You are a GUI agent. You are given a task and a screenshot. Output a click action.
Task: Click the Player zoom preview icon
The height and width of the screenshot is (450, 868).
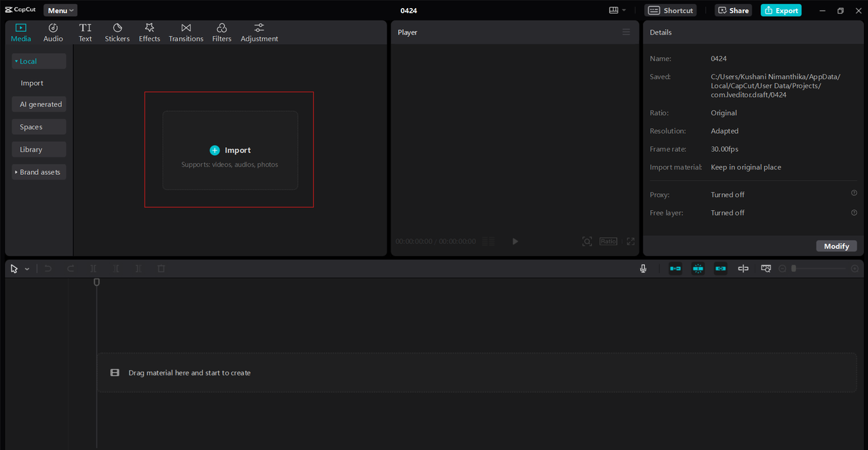click(587, 241)
